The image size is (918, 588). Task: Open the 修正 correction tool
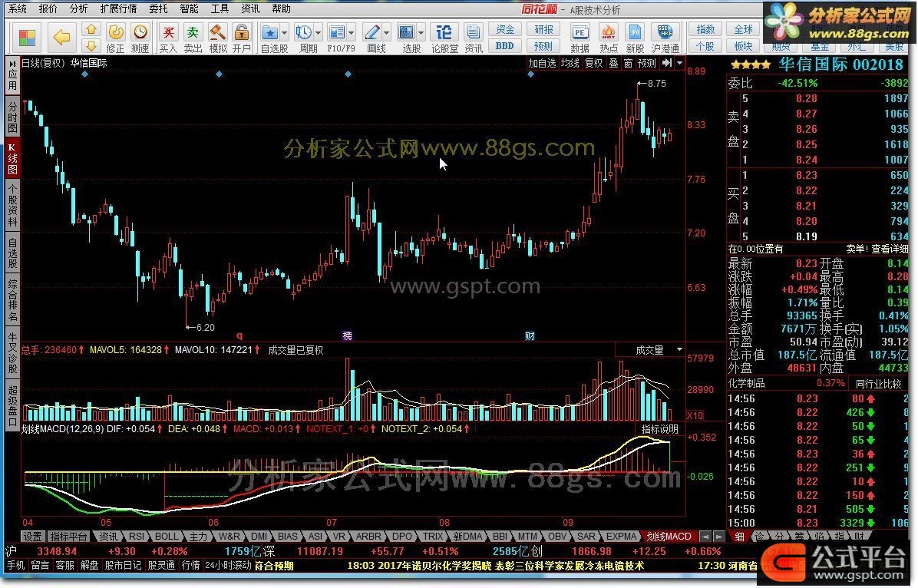pos(115,38)
